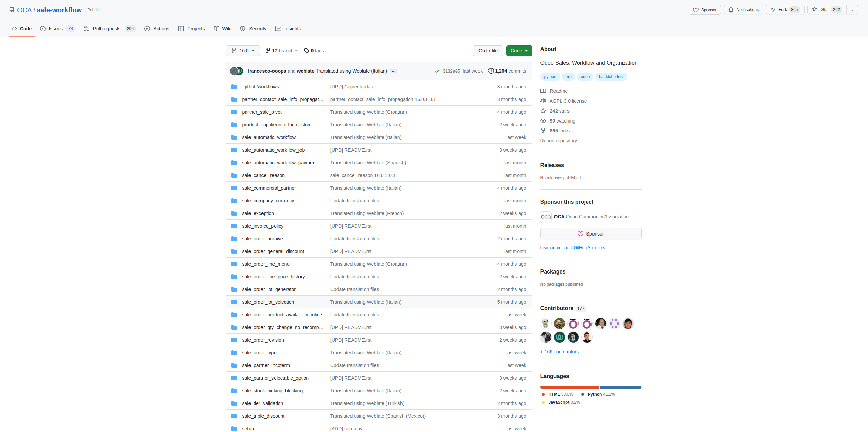This screenshot has width=868, height=432.
Task: Click the tag icon beside 0 tags
Action: tap(307, 51)
